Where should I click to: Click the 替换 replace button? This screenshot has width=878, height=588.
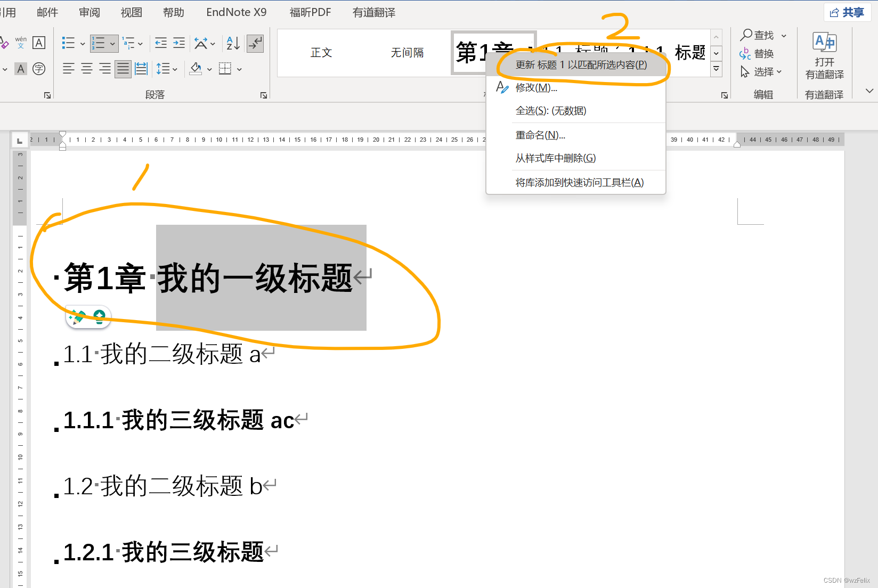pyautogui.click(x=757, y=53)
